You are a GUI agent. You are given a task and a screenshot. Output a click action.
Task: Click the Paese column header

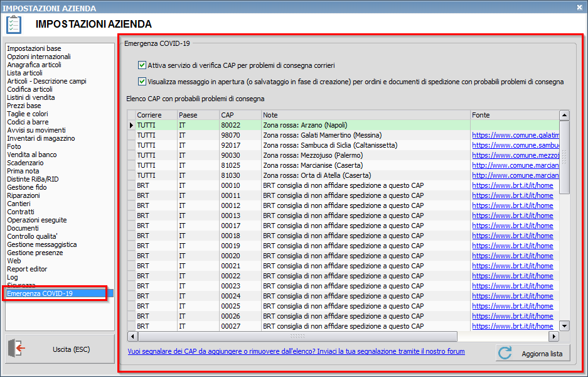tap(198, 115)
